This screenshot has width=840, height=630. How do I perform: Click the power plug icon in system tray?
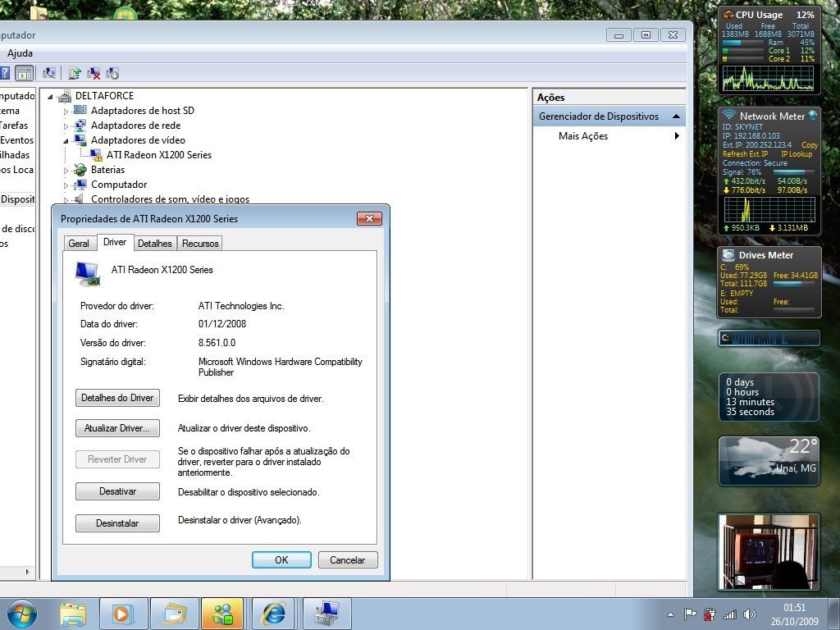click(x=710, y=614)
